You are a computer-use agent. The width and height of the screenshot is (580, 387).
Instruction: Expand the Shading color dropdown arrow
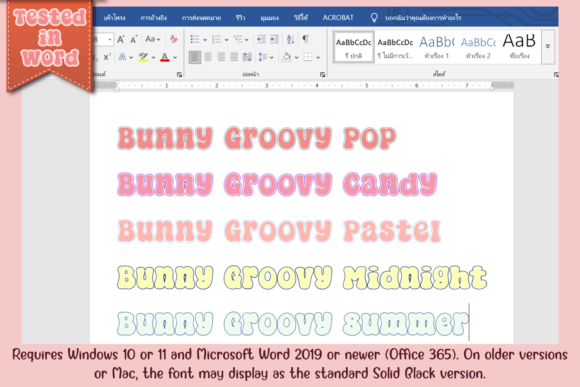point(296,58)
